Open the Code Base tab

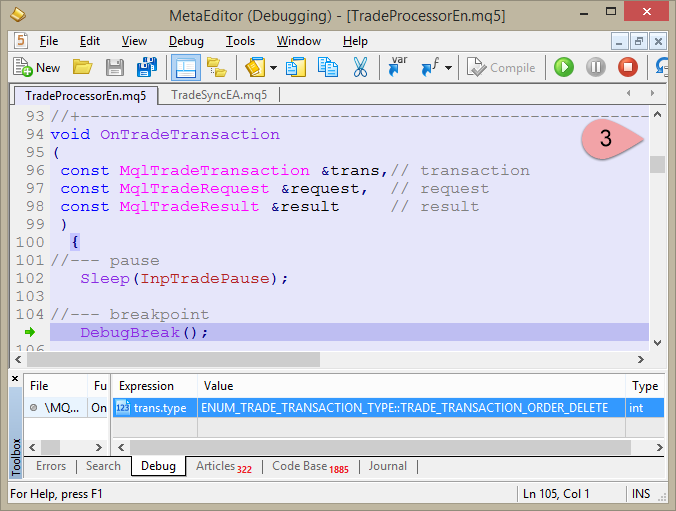(x=310, y=467)
